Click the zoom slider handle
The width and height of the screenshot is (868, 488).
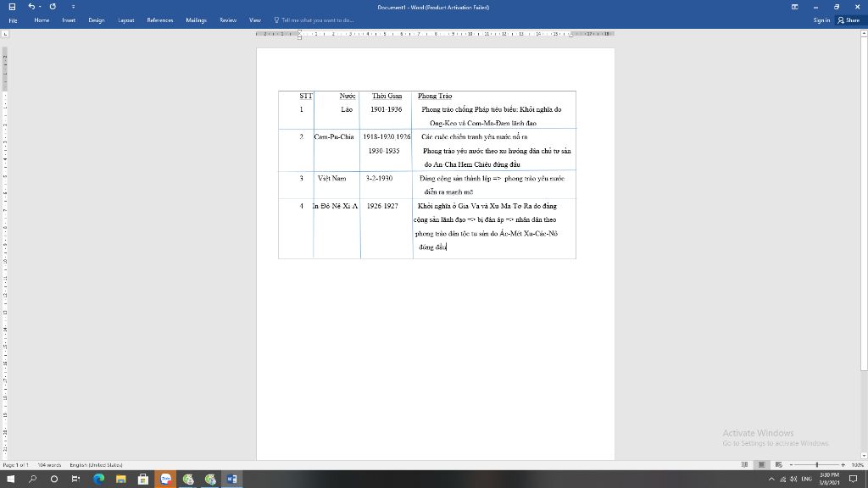click(x=817, y=464)
